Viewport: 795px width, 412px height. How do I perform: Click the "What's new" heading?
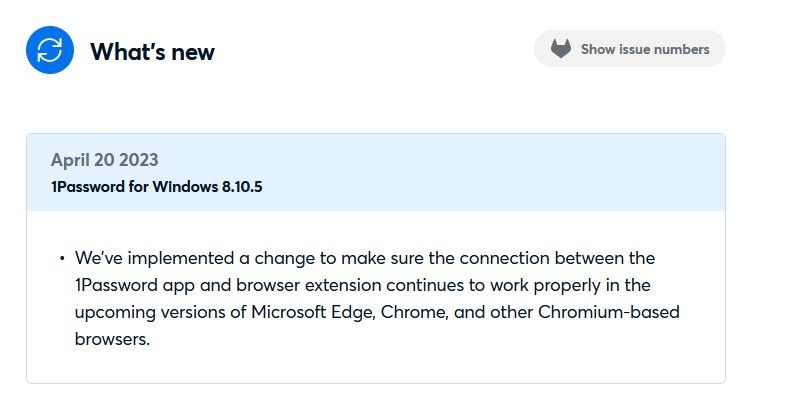click(152, 51)
